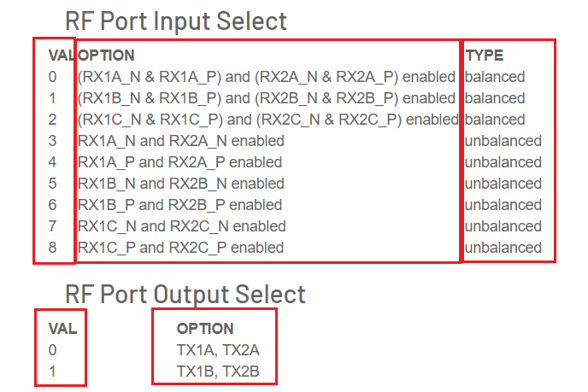Click VAL header in the input select table

tap(60, 56)
